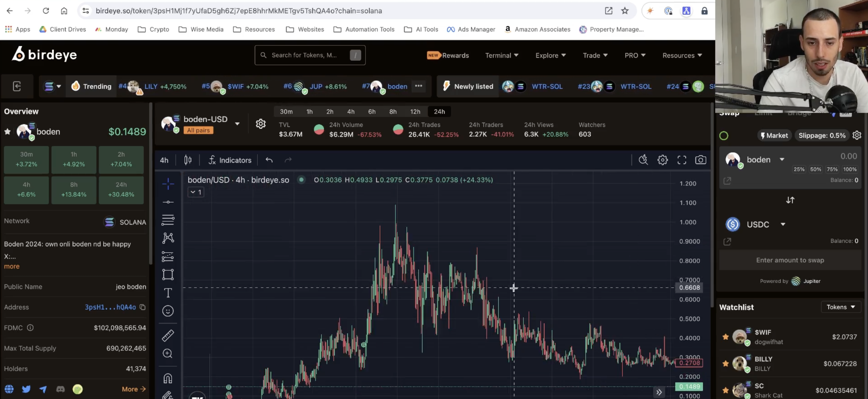Select the rectangle shapes tool
The width and height of the screenshot is (868, 399).
(x=168, y=275)
